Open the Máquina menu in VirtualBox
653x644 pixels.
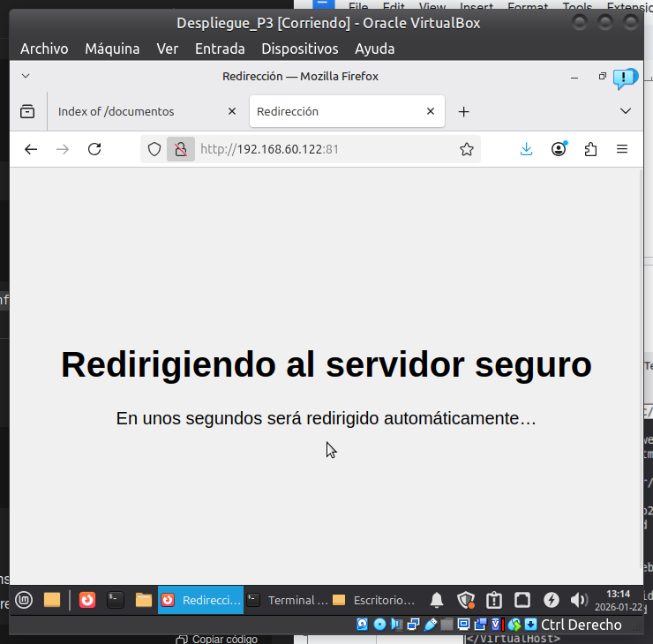112,49
